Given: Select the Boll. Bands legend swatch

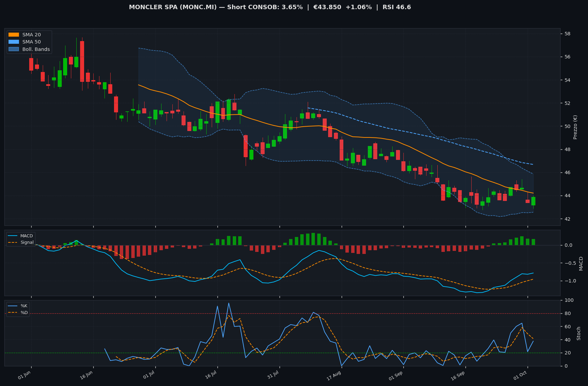Looking at the screenshot, I should tap(14, 49).
